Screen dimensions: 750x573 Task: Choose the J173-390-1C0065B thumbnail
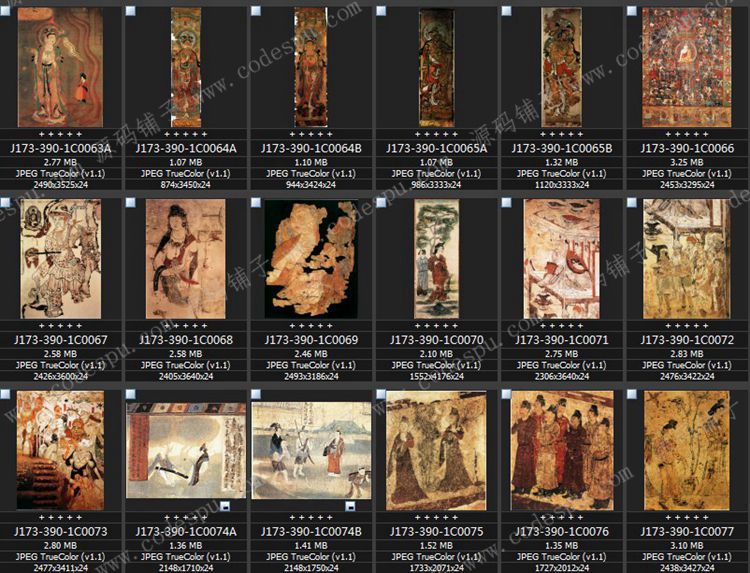562,67
